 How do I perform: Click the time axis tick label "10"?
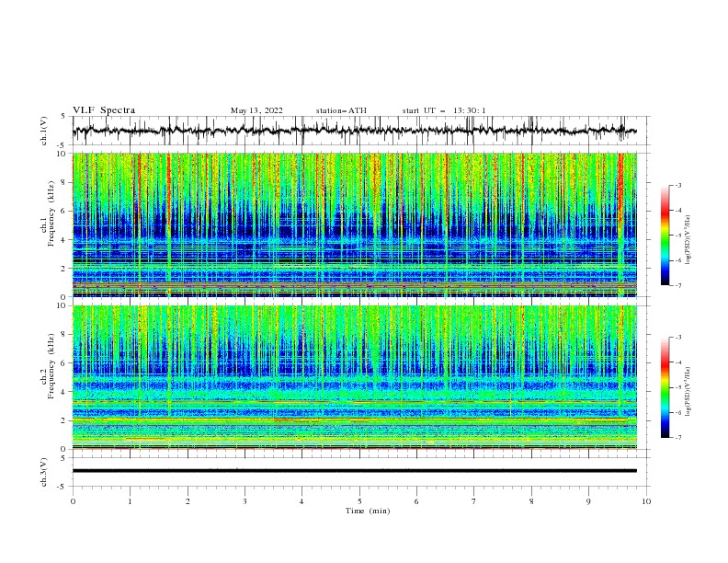646,501
